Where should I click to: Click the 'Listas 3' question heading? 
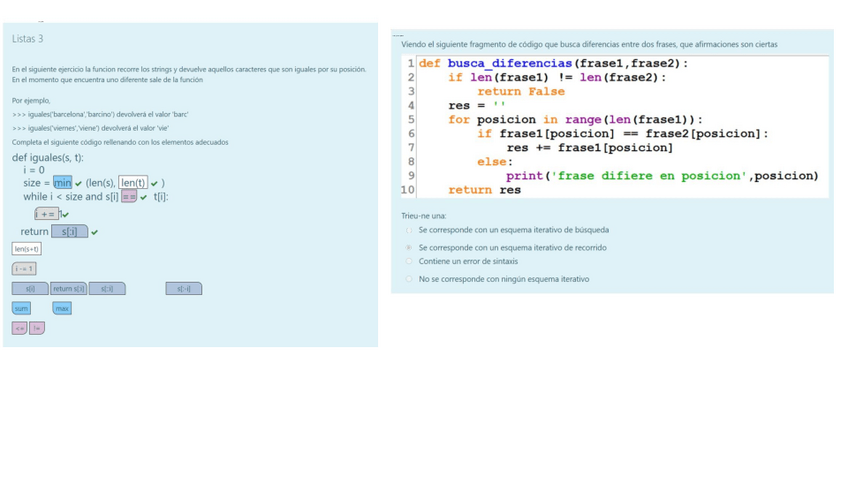tap(28, 39)
